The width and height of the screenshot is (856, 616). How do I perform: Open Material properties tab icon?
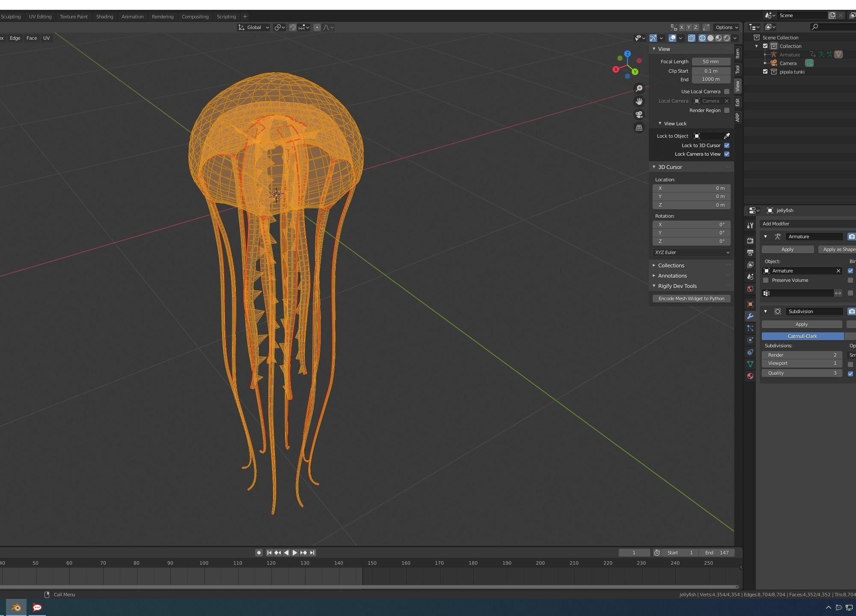pyautogui.click(x=750, y=376)
